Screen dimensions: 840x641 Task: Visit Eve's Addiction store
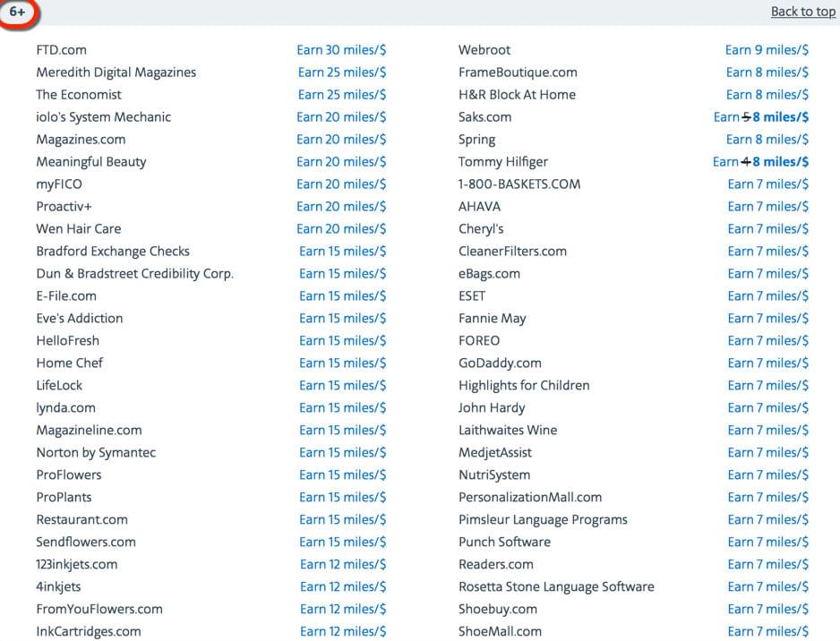click(x=80, y=319)
